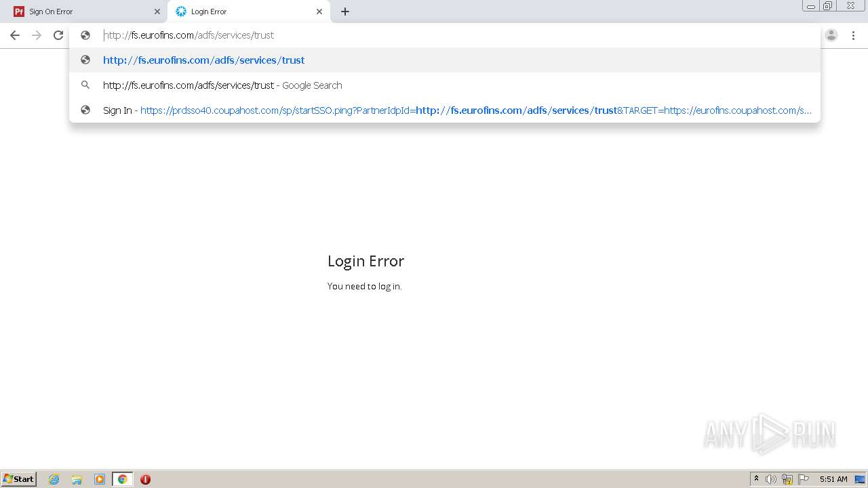
Task: Click globe icon in the address bar
Action: (85, 35)
